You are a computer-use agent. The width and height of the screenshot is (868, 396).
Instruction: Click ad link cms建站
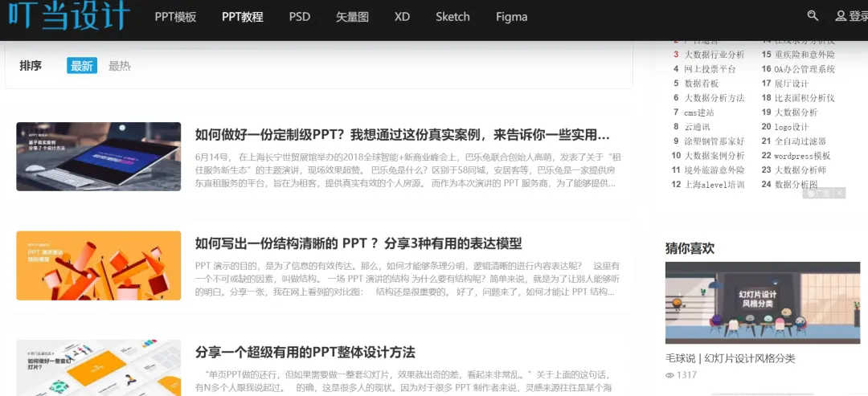tap(699, 112)
